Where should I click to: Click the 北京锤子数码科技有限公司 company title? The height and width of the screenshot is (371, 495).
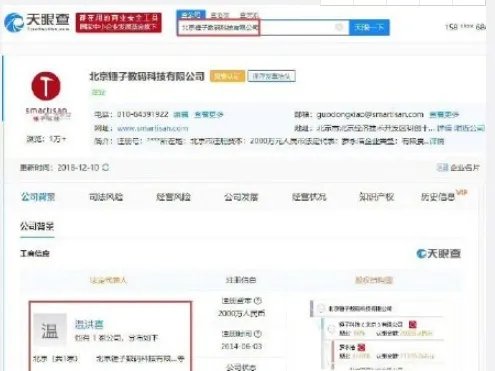(x=147, y=76)
